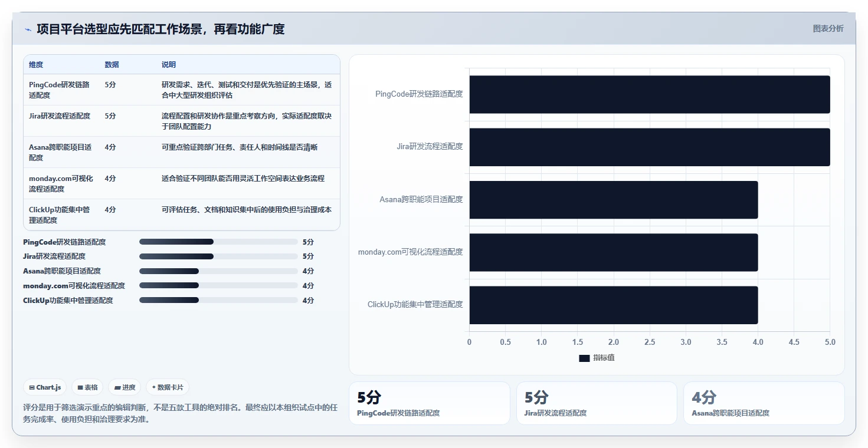Click the Chart.js tag pill
Image resolution: width=868 pixels, height=448 pixels.
click(45, 387)
